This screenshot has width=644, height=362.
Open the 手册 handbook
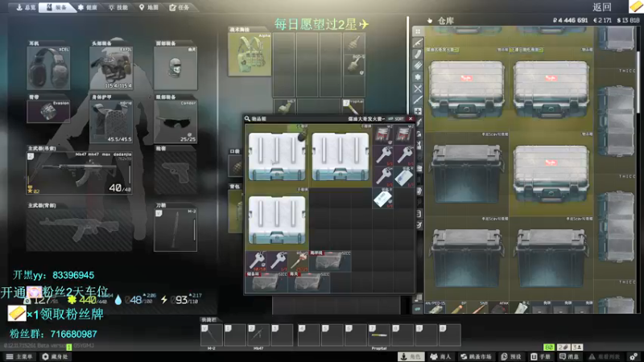click(x=540, y=356)
